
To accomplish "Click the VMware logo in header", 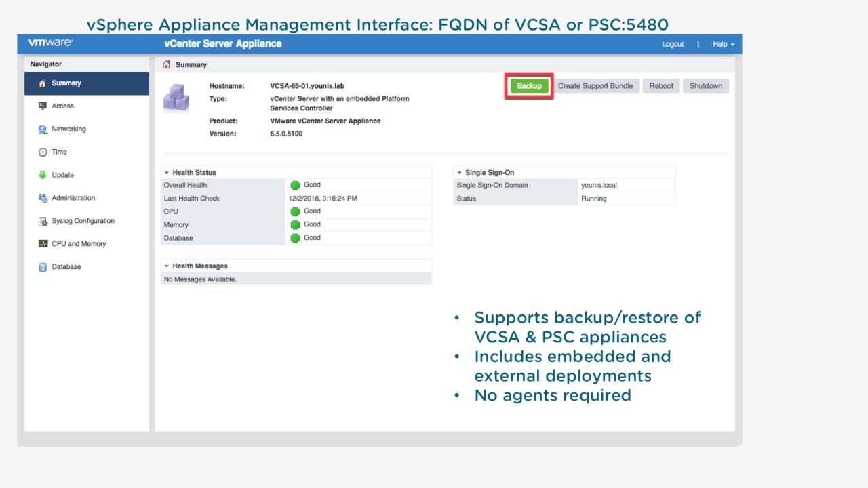I will pos(50,43).
